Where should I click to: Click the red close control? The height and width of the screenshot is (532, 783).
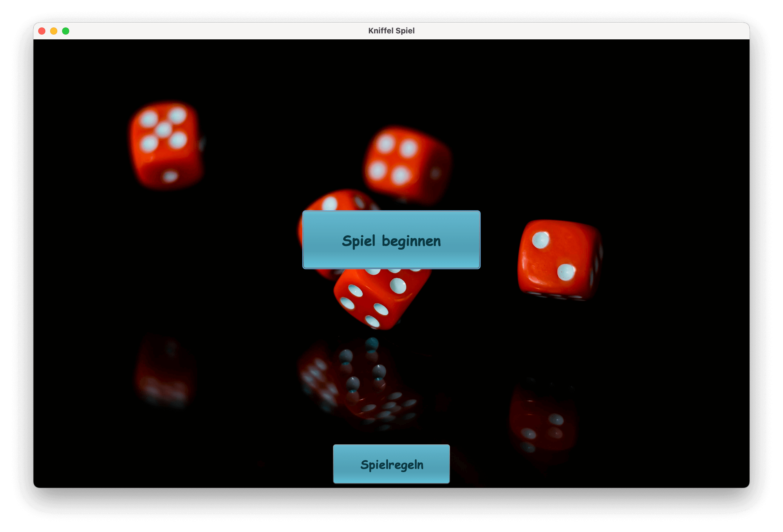tap(42, 31)
